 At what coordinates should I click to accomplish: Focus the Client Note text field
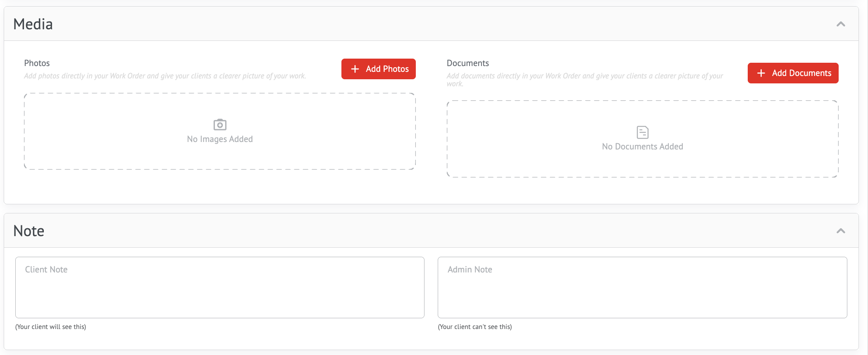click(220, 288)
